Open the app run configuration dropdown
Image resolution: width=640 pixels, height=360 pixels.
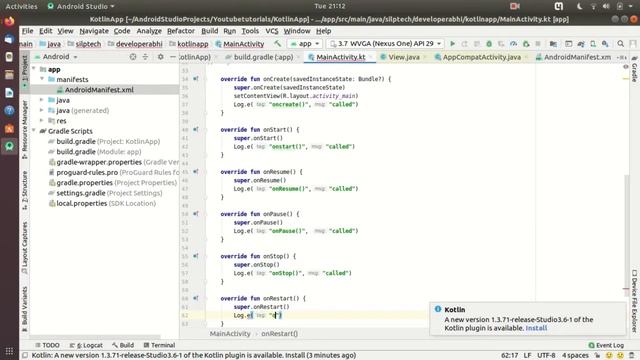tap(305, 43)
